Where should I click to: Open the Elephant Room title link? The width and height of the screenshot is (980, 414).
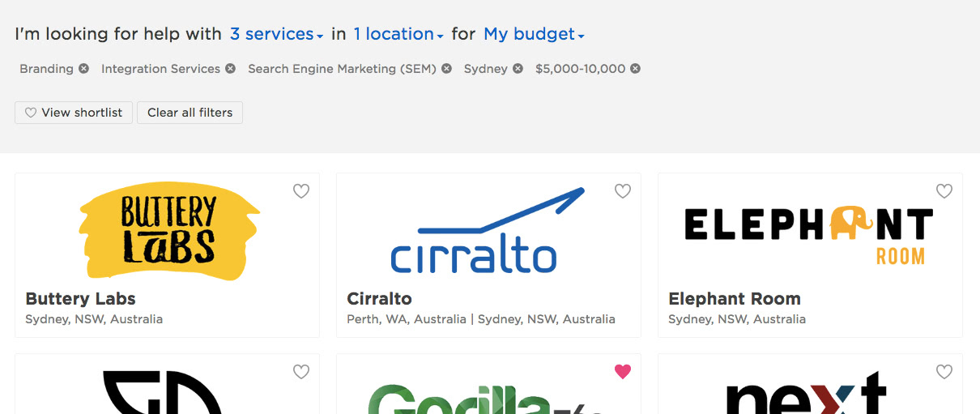click(x=735, y=298)
